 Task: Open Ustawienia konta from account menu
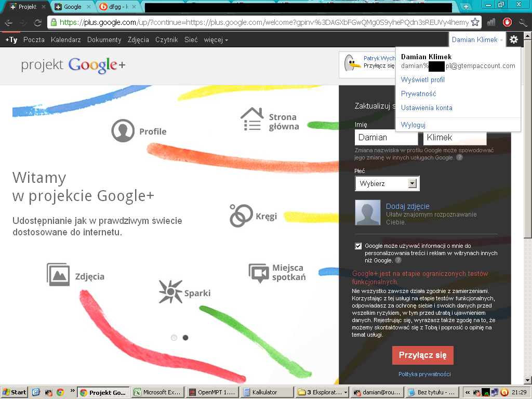(x=427, y=108)
